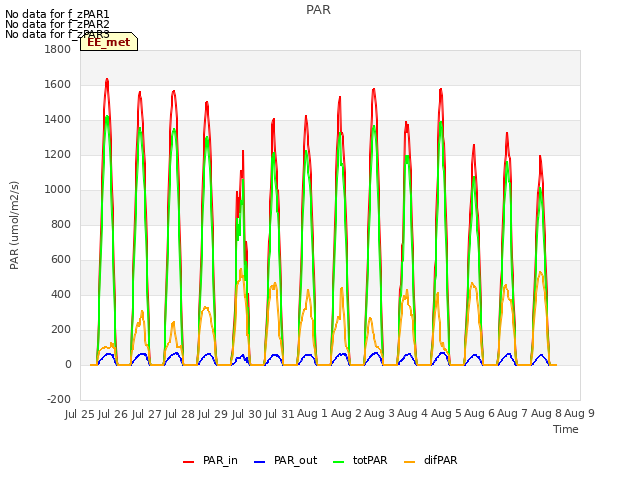The height and width of the screenshot is (480, 640).
Task: Click the 1200 y-axis tick label
Action: coord(58,155)
